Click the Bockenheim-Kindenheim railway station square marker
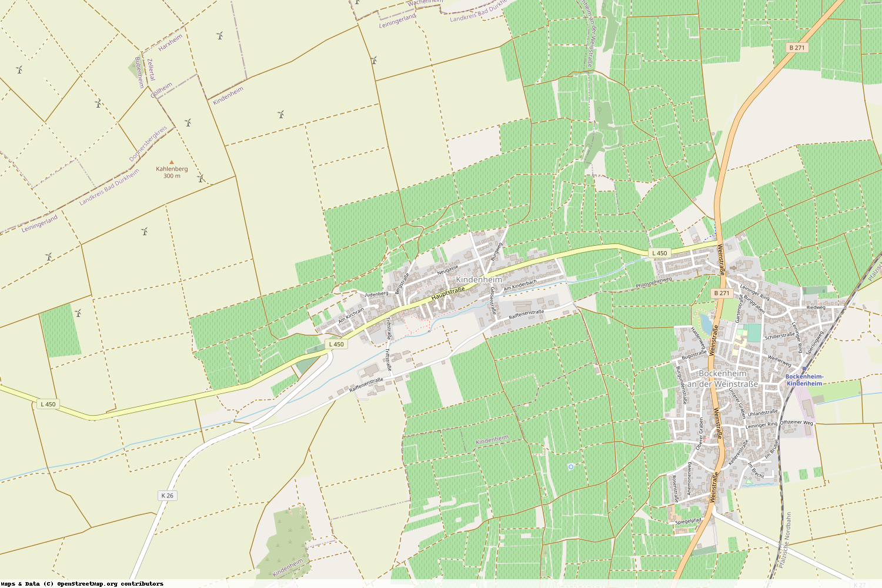 pos(804,369)
